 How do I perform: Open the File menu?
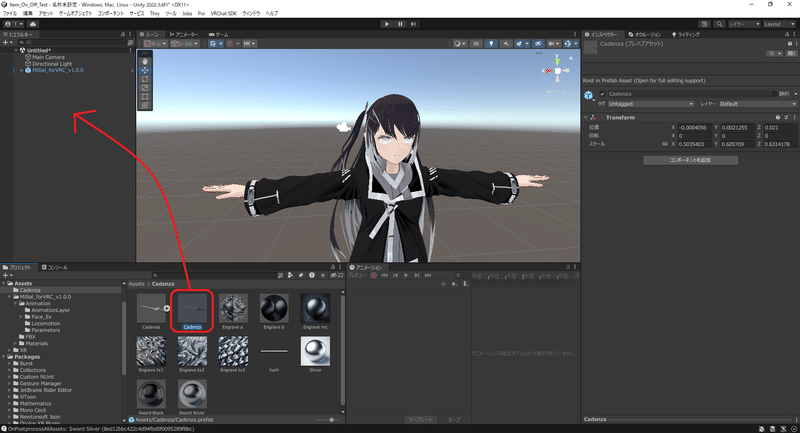10,13
